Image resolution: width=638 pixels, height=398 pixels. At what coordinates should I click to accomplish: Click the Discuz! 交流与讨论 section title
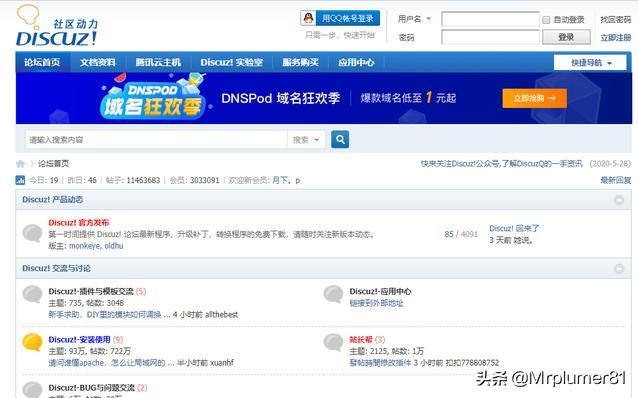56,269
